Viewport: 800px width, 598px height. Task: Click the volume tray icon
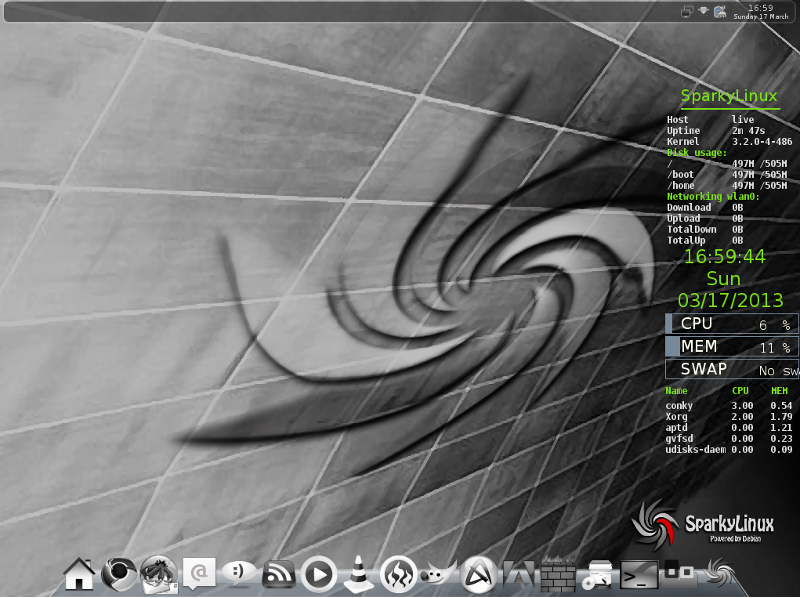click(704, 10)
